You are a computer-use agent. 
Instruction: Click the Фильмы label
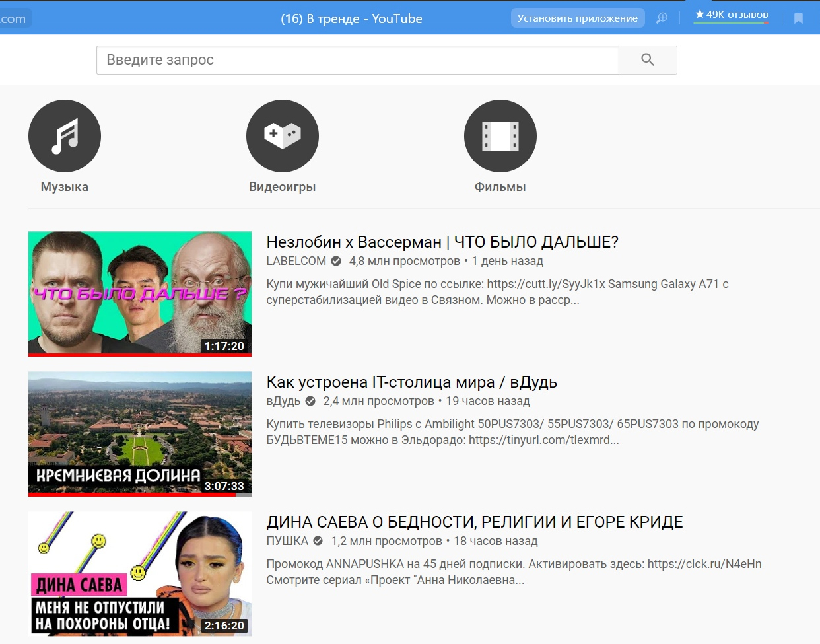(500, 187)
